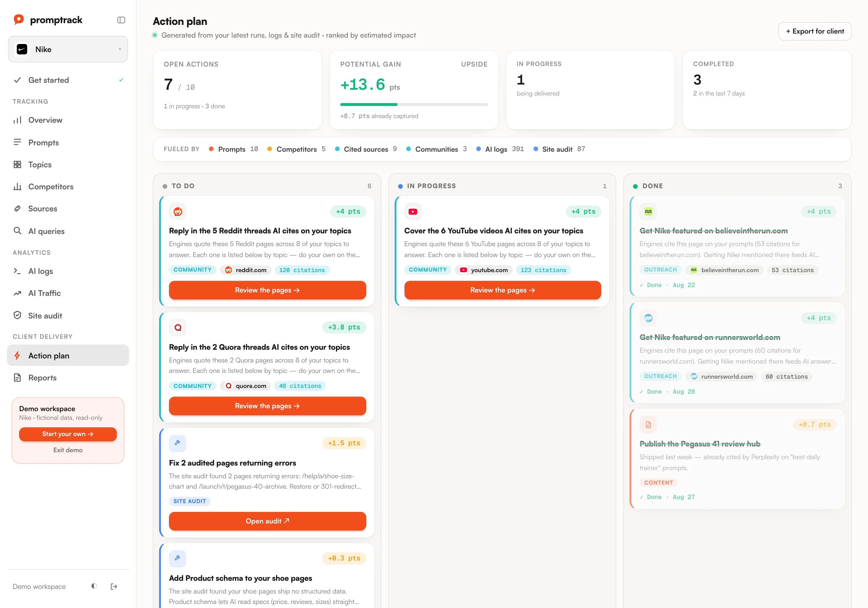Image resolution: width=868 pixels, height=608 pixels.
Task: Click the runnersworld.com source chip
Action: click(722, 376)
